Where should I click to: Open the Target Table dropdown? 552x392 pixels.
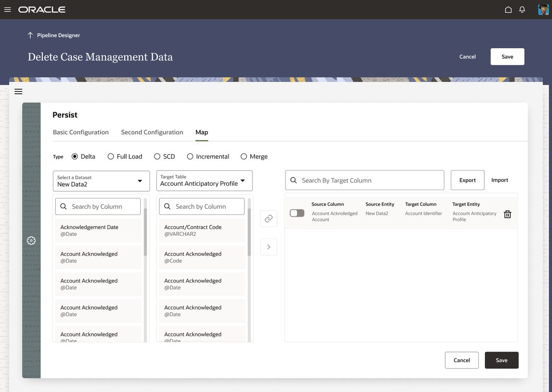(x=205, y=181)
